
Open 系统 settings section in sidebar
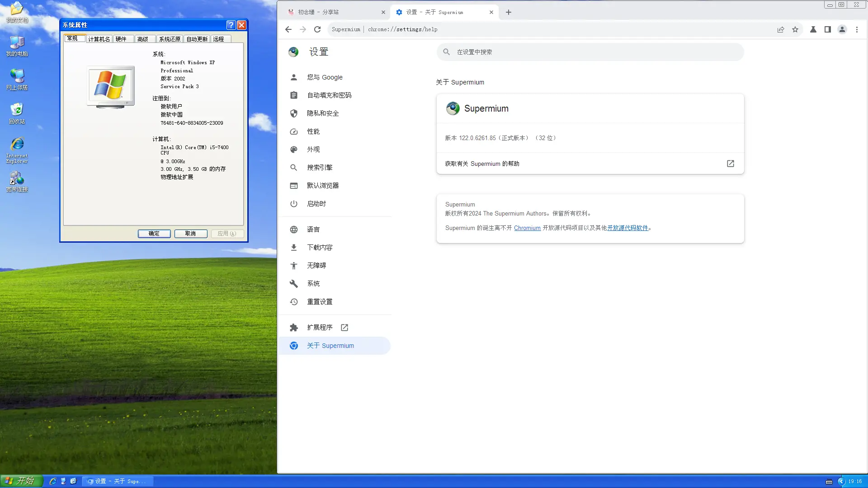[335, 284]
